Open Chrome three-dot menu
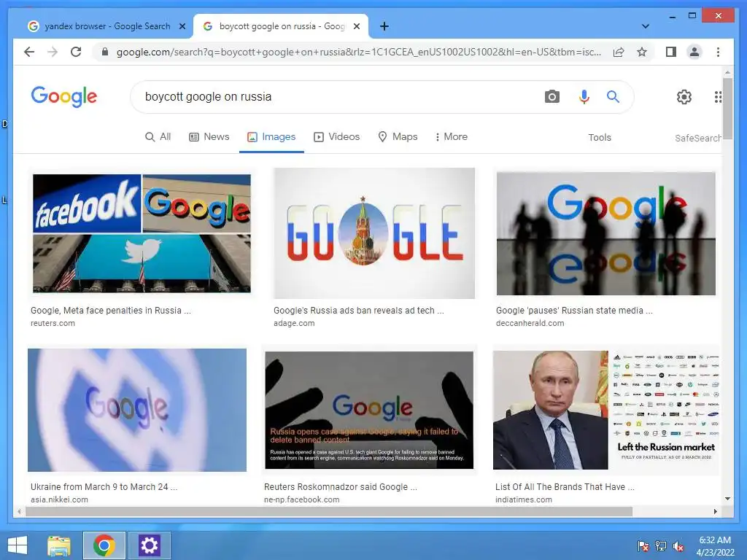747x560 pixels. [718, 52]
